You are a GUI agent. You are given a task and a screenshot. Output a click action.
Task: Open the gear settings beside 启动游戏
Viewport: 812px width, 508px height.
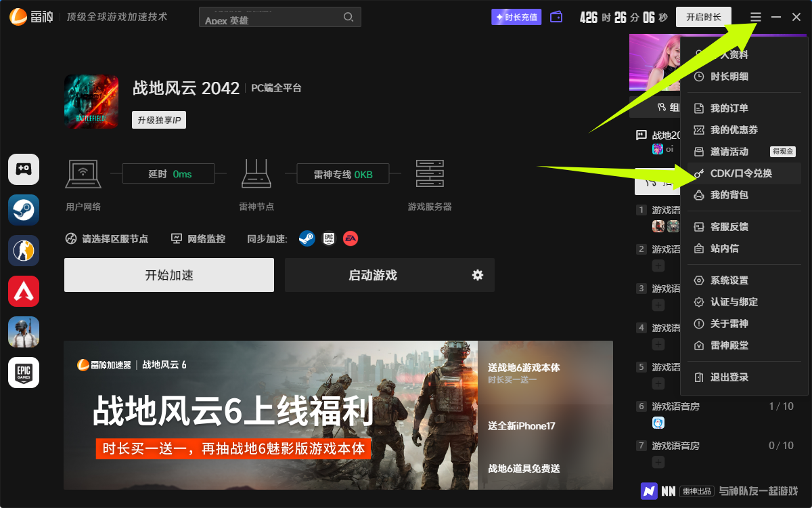pyautogui.click(x=477, y=275)
